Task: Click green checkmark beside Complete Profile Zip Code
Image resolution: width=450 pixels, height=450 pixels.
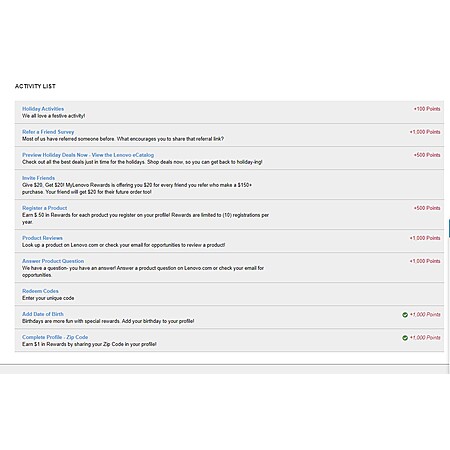Action: click(x=405, y=338)
